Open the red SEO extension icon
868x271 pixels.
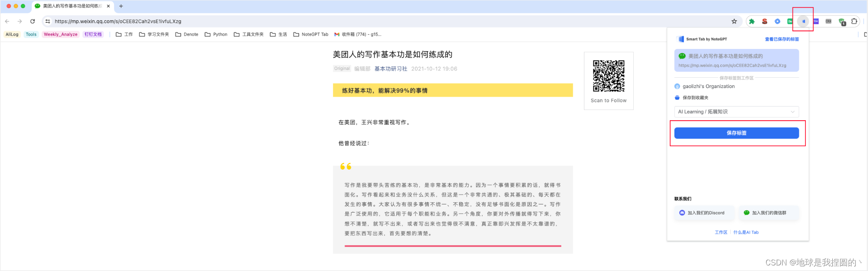tap(765, 21)
